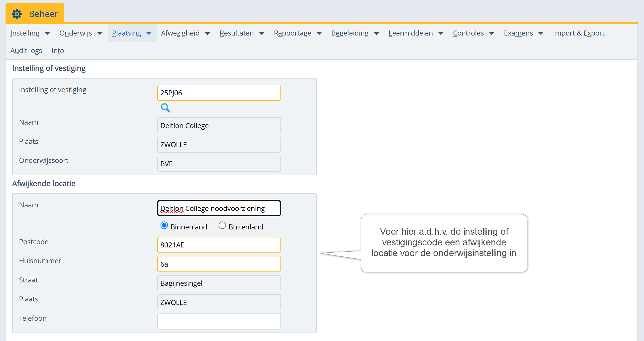This screenshot has width=644, height=341.
Task: Open the Begeleiding menu
Action: [350, 33]
